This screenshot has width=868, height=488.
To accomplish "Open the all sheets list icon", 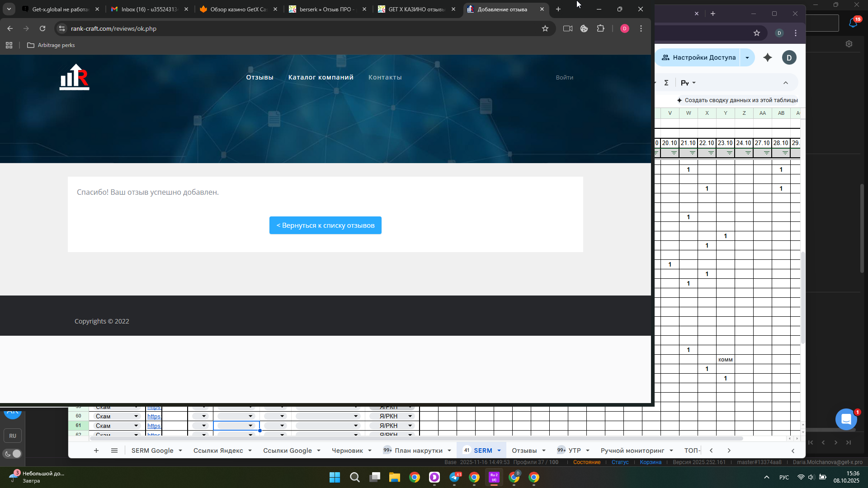I will click(x=114, y=450).
